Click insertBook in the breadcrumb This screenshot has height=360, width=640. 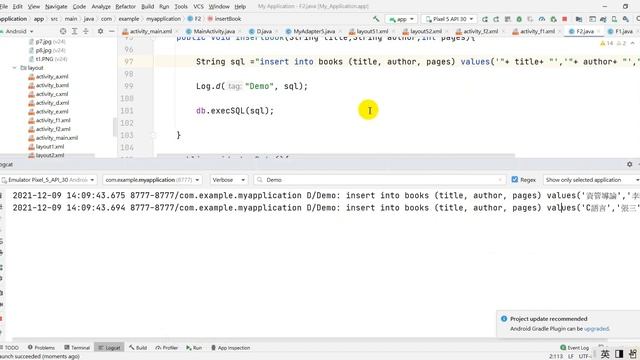coord(224,19)
